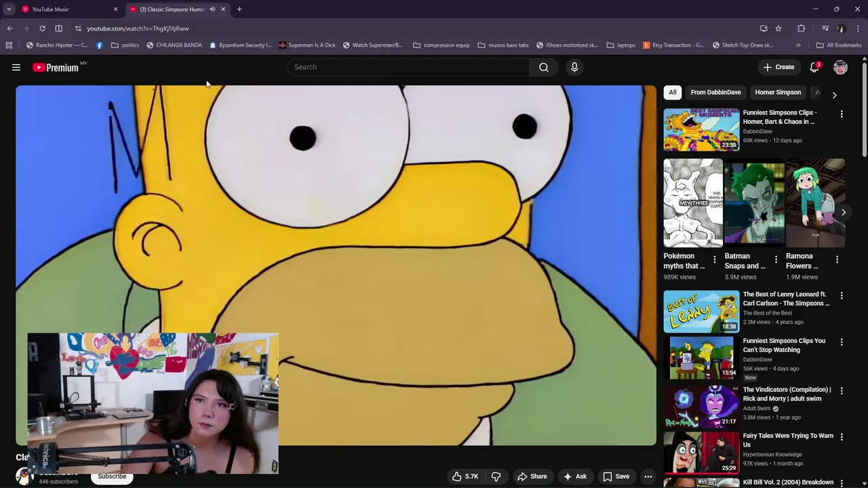The image size is (868, 488).
Task: Install app icon in address bar
Action: click(x=764, y=28)
